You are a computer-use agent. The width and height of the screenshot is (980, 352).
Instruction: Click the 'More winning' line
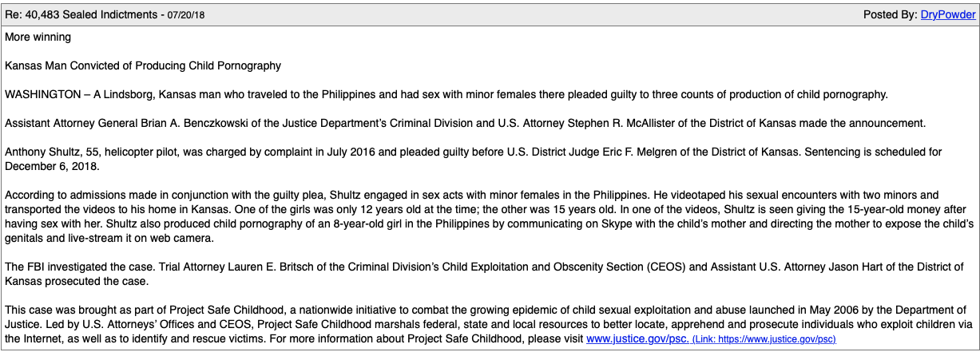[38, 37]
